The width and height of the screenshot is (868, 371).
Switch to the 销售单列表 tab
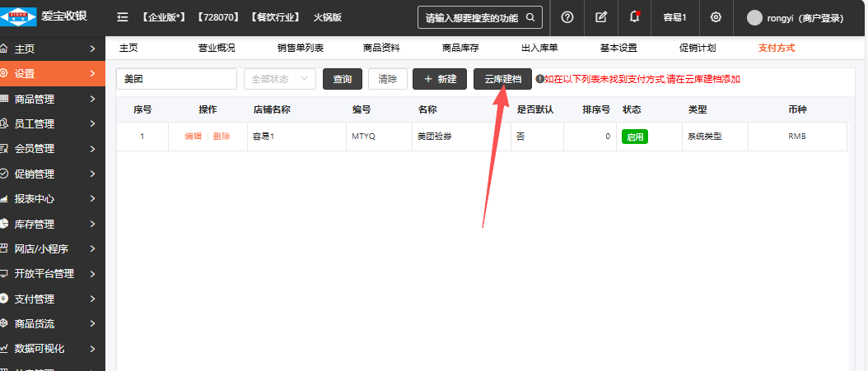tap(301, 48)
